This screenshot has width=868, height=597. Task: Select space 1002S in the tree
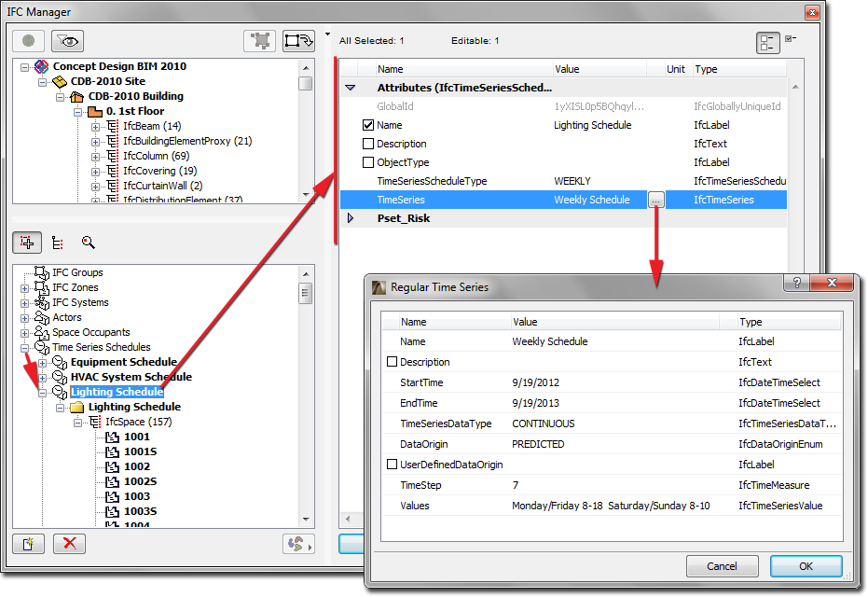tap(140, 482)
